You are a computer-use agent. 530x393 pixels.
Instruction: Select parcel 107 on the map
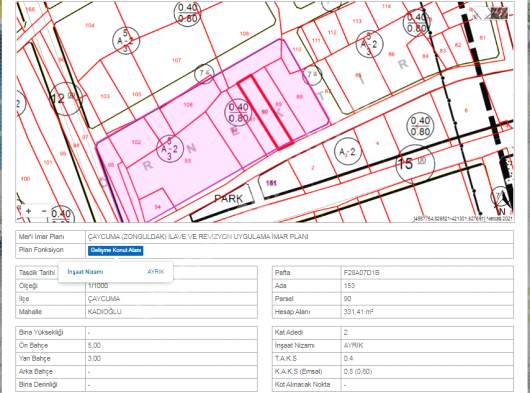point(176,60)
